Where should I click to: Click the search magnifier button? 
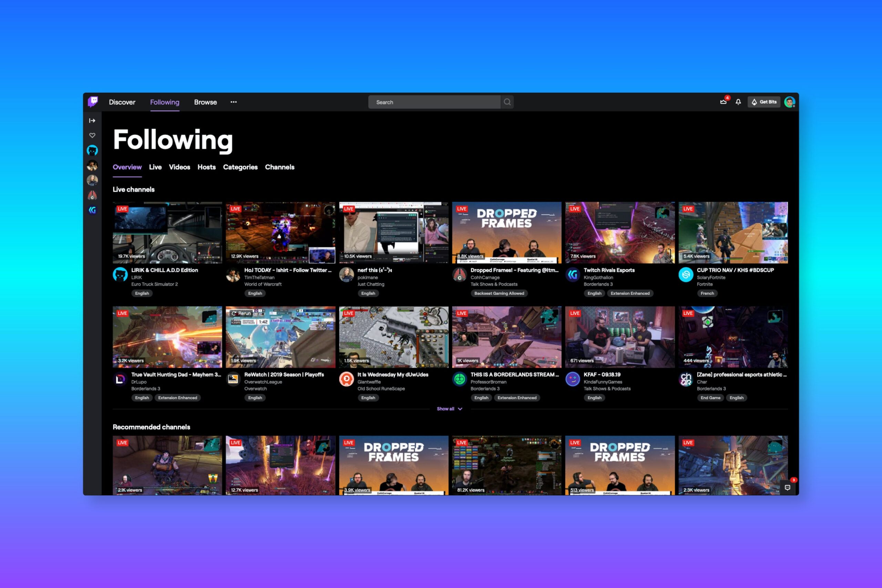pos(507,102)
